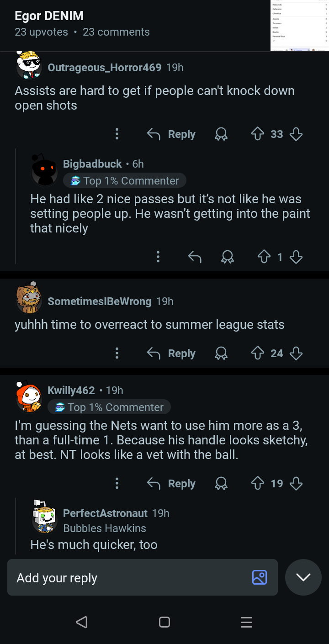Attach image to your reply
This screenshot has width=329, height=644.
pos(259,577)
